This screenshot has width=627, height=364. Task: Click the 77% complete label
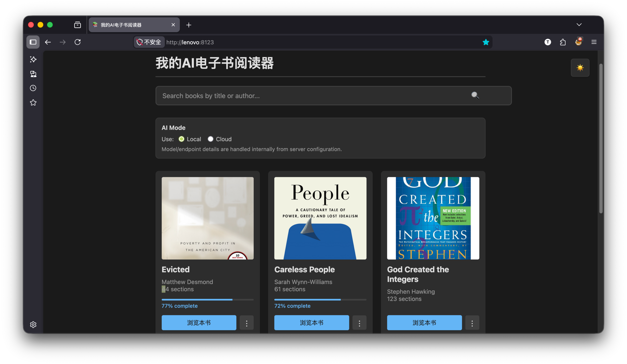coord(179,306)
